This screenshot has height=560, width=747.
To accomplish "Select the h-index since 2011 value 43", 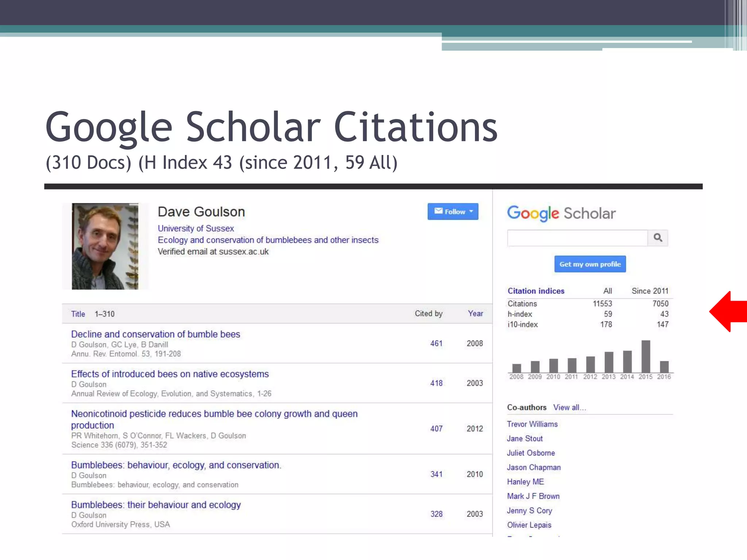I will (x=664, y=314).
